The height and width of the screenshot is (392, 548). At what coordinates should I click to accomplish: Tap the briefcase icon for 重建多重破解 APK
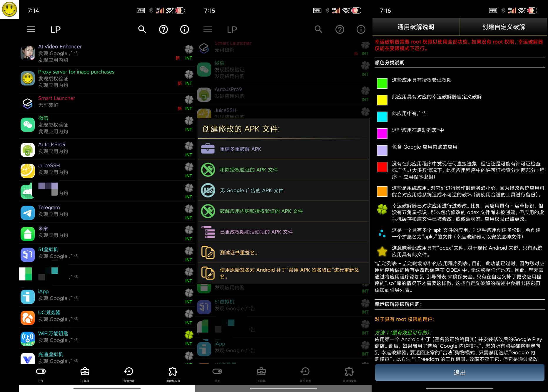[208, 149]
